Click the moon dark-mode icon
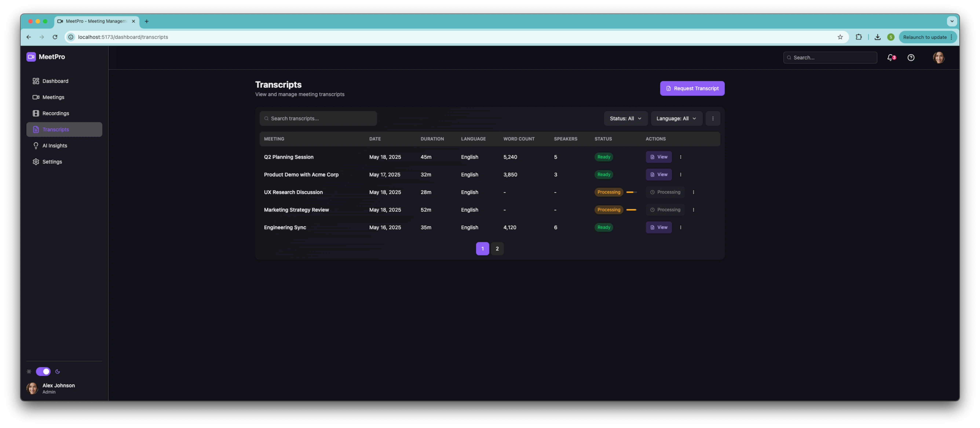 click(x=57, y=371)
